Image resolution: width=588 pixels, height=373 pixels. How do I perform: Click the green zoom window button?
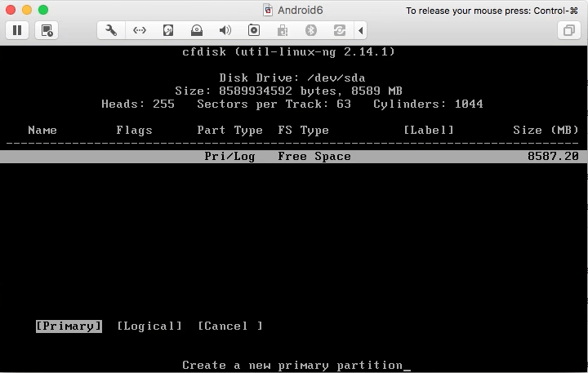[43, 10]
